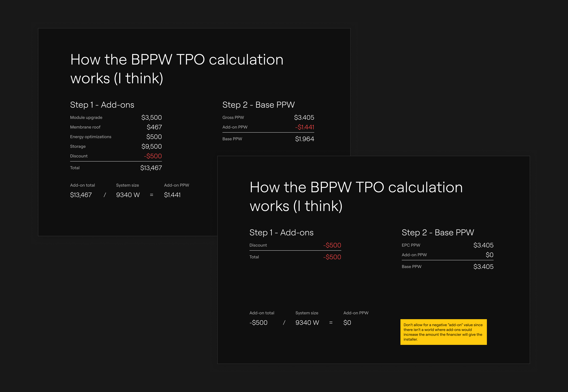The width and height of the screenshot is (568, 392).
Task: Click 'Add-on total' formula label in second slide
Action: pyautogui.click(x=262, y=313)
